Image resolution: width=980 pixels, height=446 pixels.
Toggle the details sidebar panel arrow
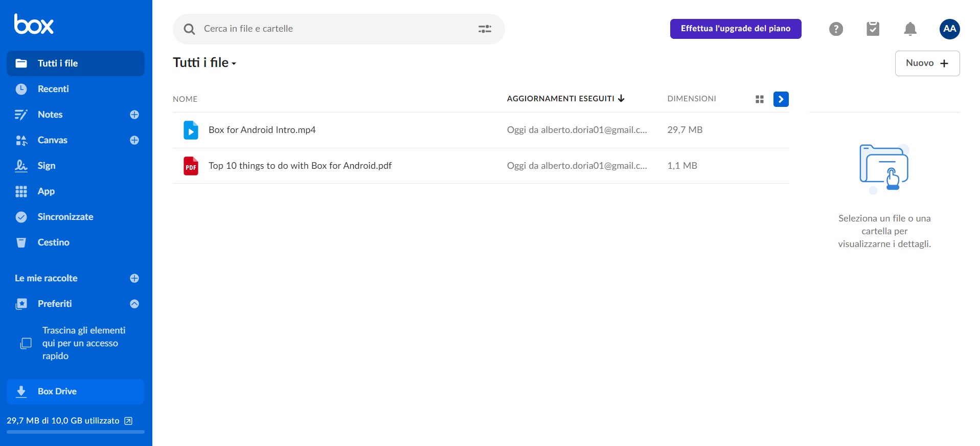[781, 99]
